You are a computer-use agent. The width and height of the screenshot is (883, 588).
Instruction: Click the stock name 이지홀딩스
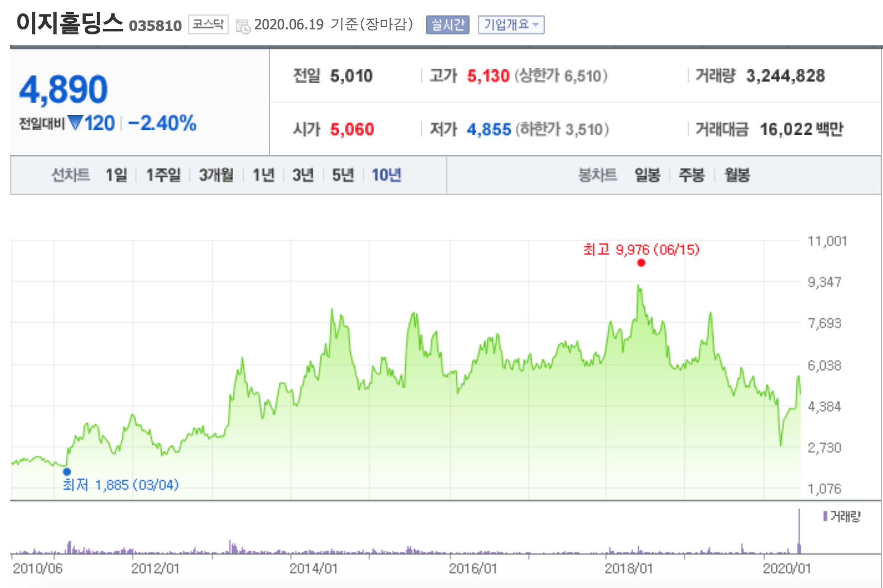click(70, 23)
